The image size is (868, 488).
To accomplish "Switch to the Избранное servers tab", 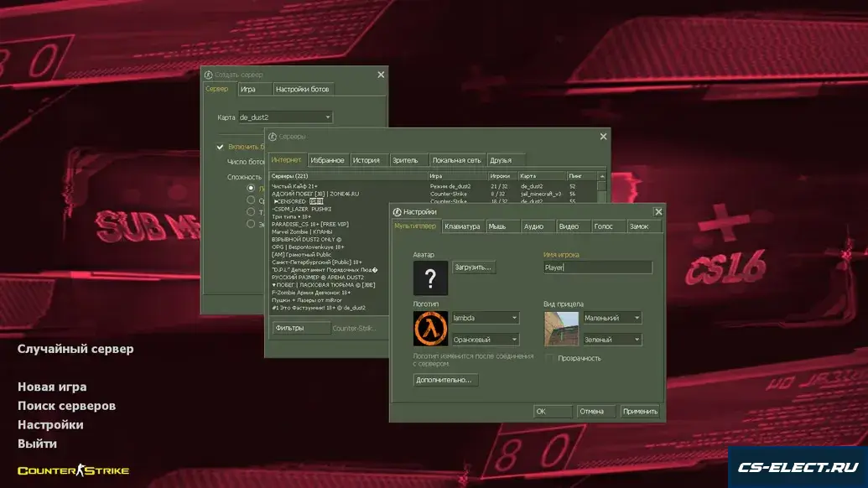I will click(x=328, y=160).
